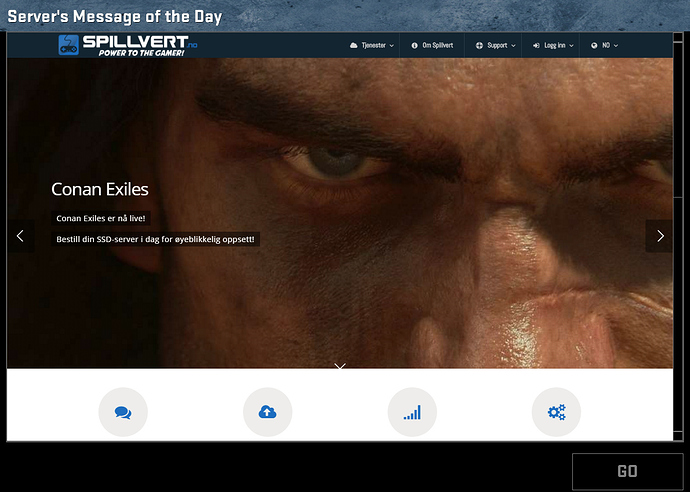Click the lifebuoy icon beside Support
This screenshot has height=492, width=690.
pyautogui.click(x=479, y=45)
